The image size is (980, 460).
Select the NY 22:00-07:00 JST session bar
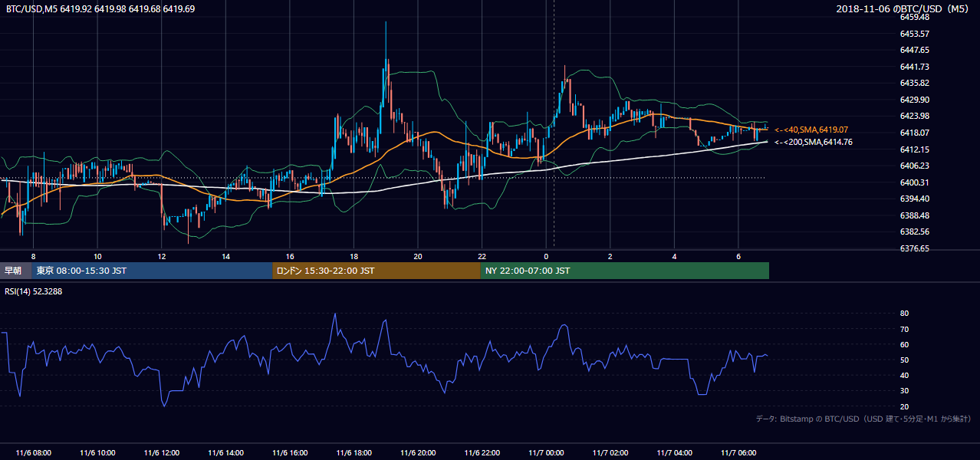[x=624, y=271]
